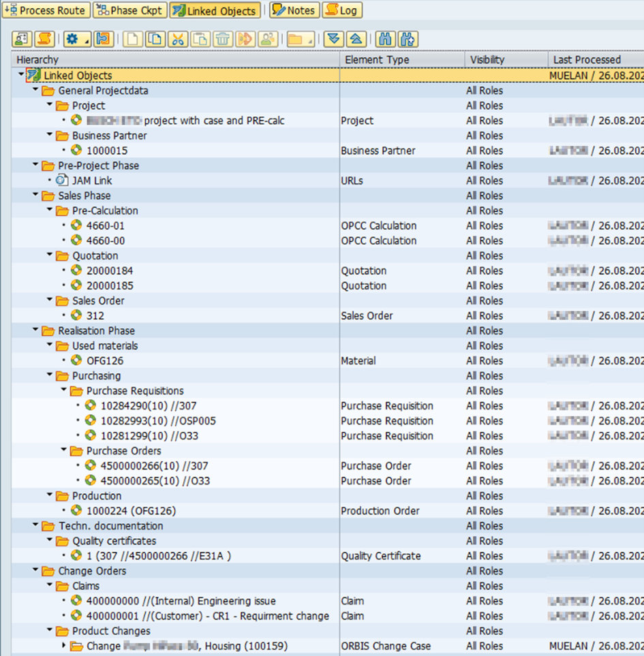Open the Log tab

[x=341, y=10]
